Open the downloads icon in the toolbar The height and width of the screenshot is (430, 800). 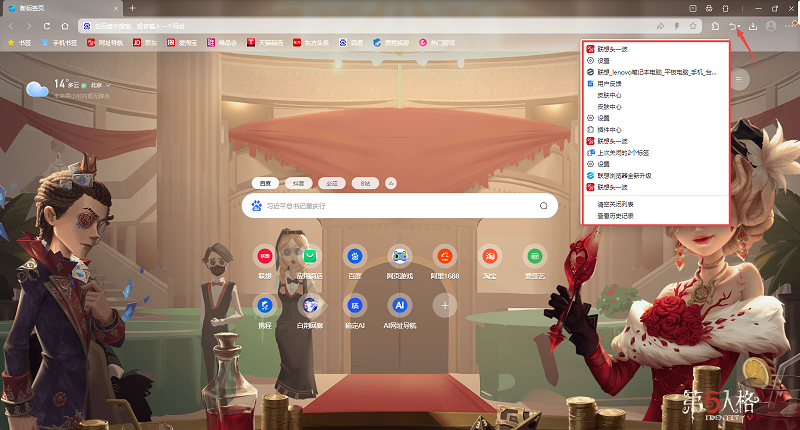[753, 26]
